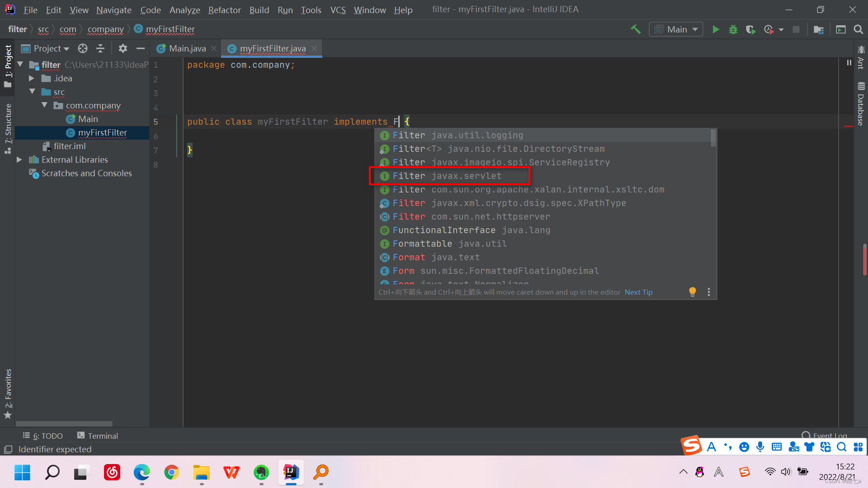Select Filter javax.servlet from autocomplete
This screenshot has height=488, width=868.
coord(447,176)
